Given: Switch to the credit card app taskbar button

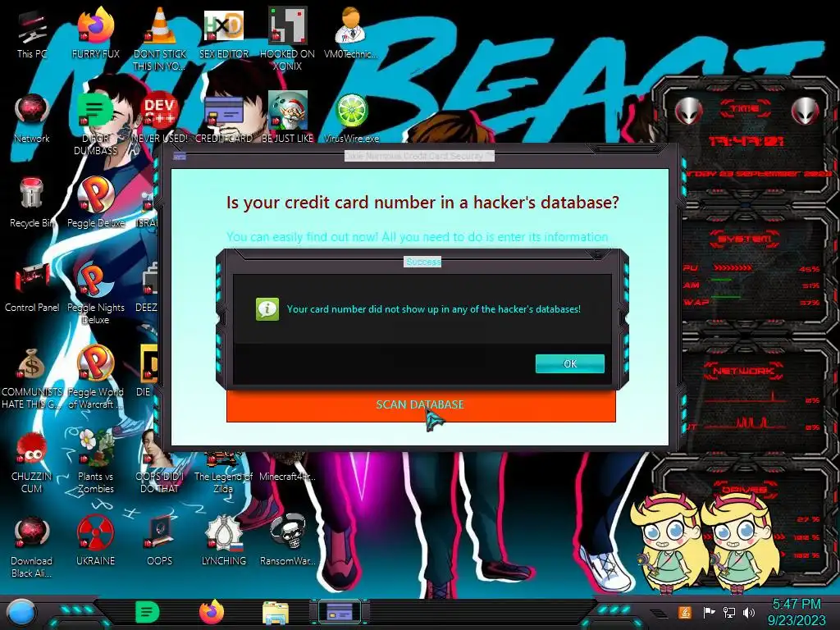Looking at the screenshot, I should tap(339, 612).
